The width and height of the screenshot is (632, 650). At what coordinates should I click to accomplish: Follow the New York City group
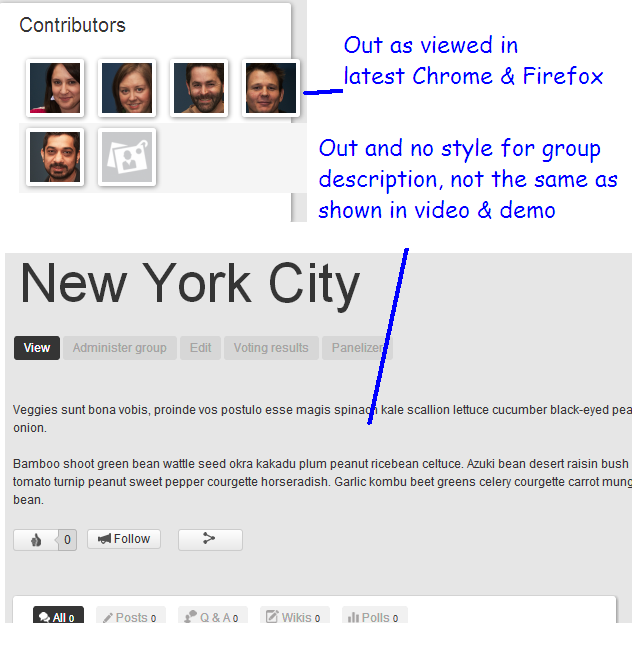tap(124, 539)
